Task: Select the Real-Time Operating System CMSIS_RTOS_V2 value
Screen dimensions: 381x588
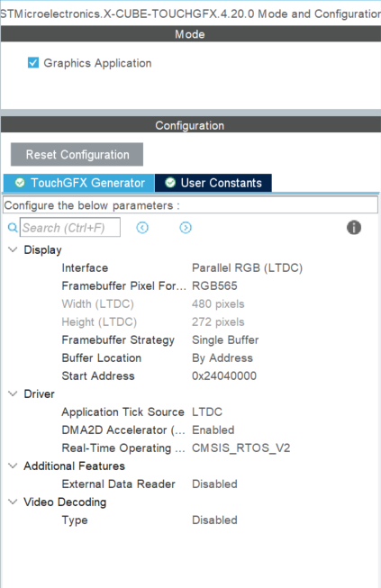Action: pos(241,448)
